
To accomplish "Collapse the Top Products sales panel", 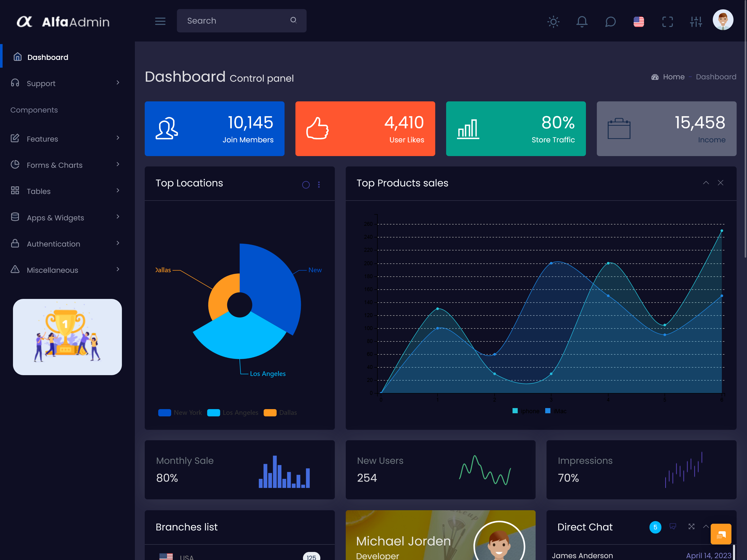I will [x=706, y=183].
